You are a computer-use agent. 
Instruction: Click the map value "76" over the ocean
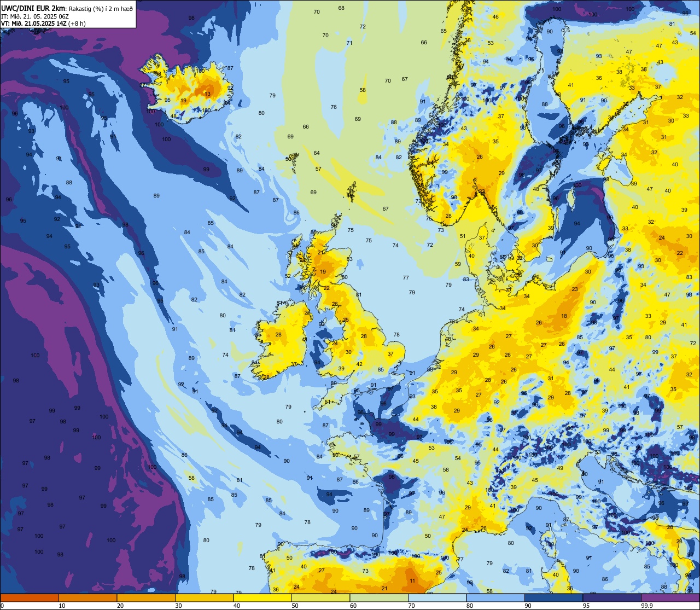(334, 107)
